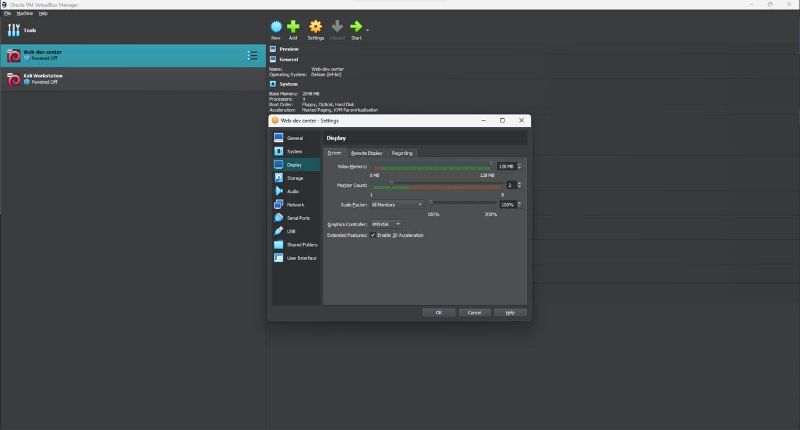Click the Video Memory slider track
Viewport: 800px width, 430px height.
coord(432,166)
